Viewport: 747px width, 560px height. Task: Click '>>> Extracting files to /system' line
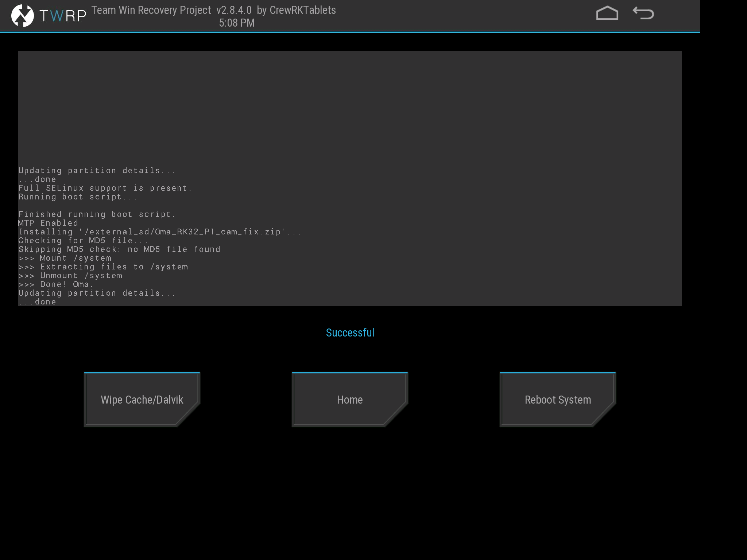pyautogui.click(x=103, y=267)
